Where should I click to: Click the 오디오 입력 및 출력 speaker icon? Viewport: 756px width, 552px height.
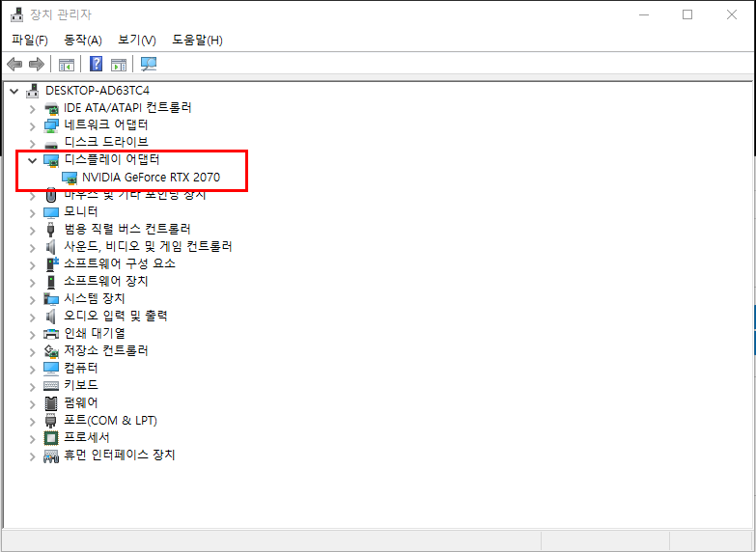pos(51,317)
